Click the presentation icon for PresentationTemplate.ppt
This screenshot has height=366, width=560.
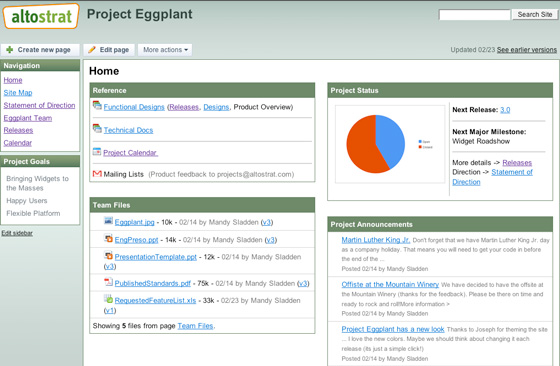108,255
